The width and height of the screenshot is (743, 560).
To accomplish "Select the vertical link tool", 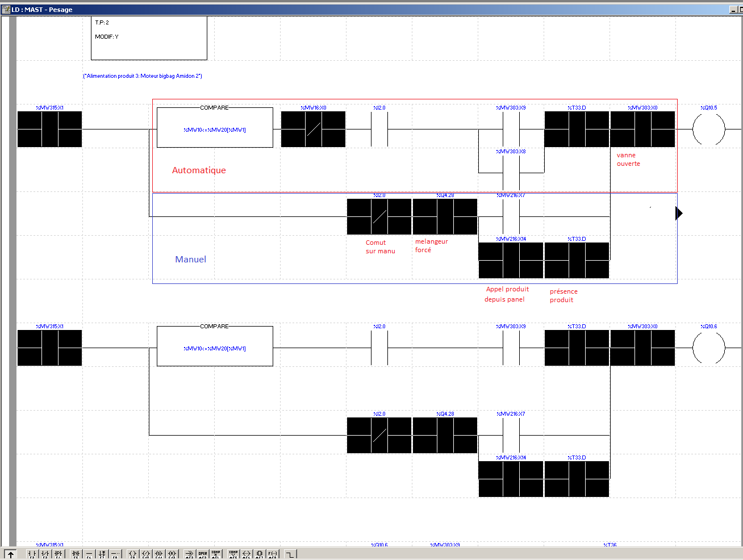I will click(102, 554).
